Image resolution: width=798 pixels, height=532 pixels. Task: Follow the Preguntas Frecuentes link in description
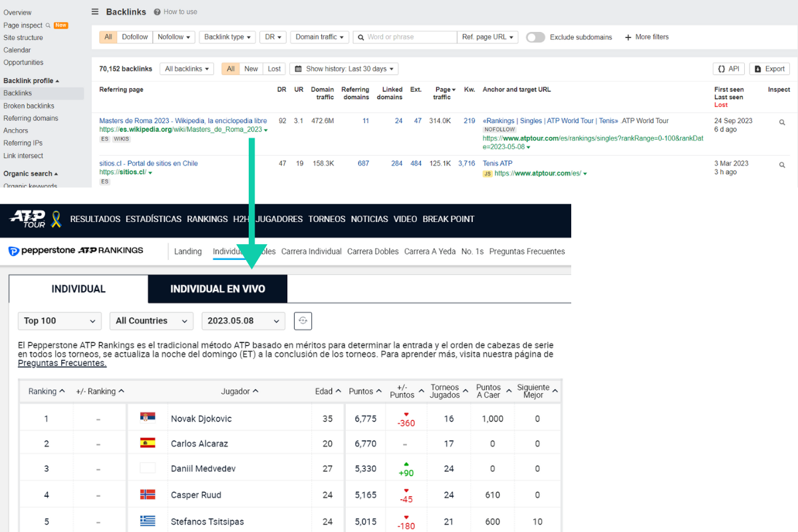pyautogui.click(x=62, y=363)
